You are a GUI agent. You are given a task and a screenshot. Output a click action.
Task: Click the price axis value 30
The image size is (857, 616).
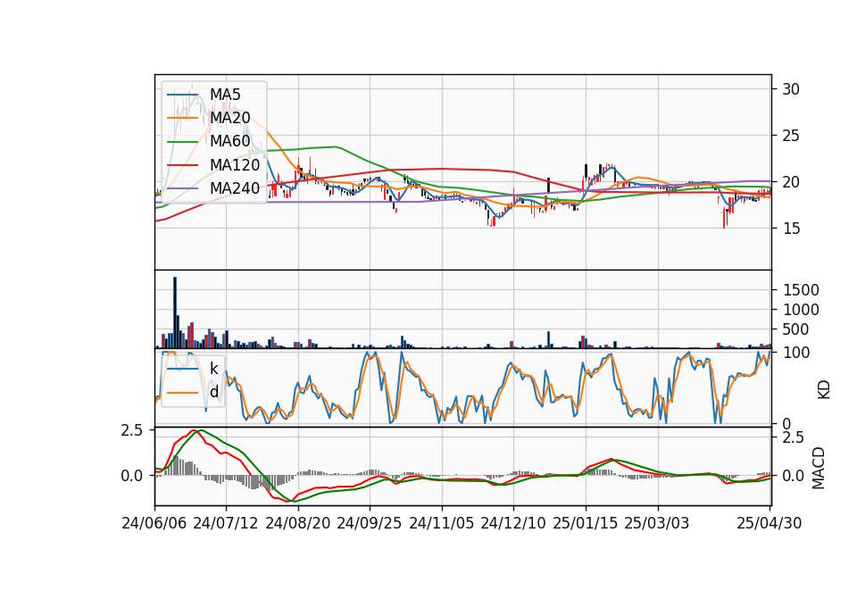[791, 89]
